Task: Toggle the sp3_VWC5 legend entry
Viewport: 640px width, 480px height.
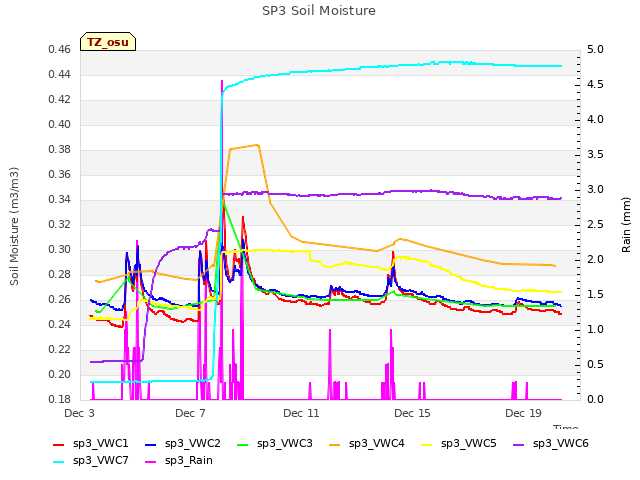Action: coord(459,444)
